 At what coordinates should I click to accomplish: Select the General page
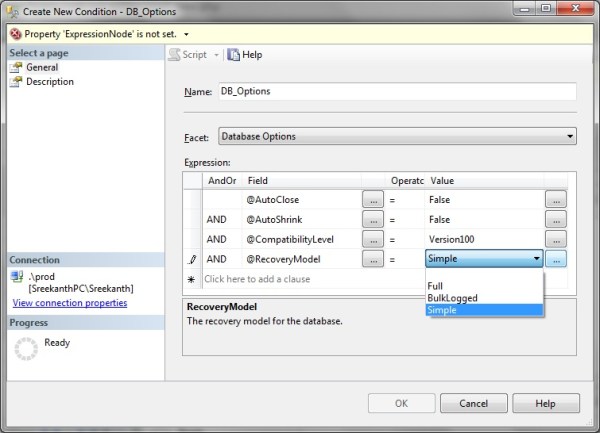[42, 67]
